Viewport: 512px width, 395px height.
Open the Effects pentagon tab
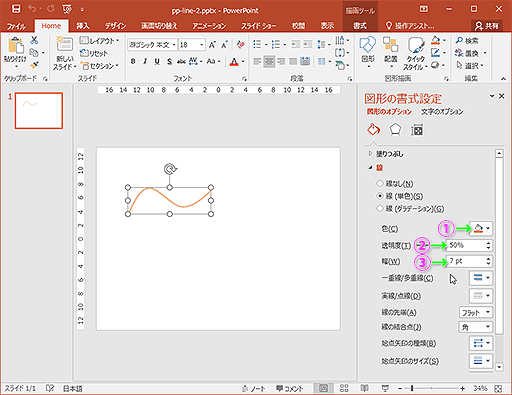coord(395,130)
